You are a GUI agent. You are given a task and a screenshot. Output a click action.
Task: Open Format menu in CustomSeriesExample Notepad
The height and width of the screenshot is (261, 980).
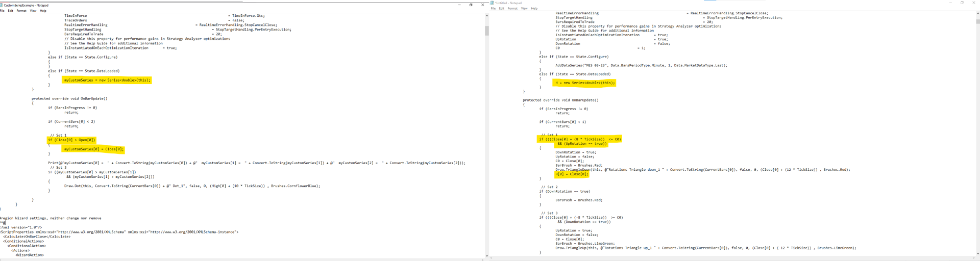point(21,11)
